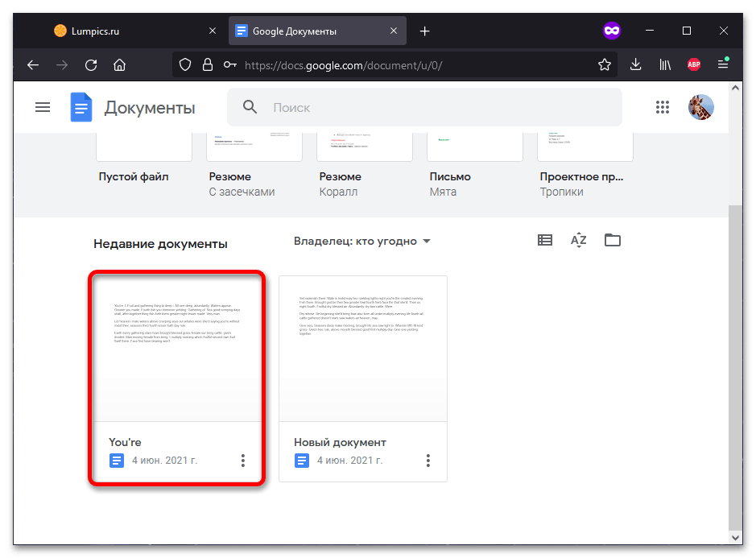Expand the Владелец: кто угодно dropdown
The image size is (756, 558).
pyautogui.click(x=362, y=241)
